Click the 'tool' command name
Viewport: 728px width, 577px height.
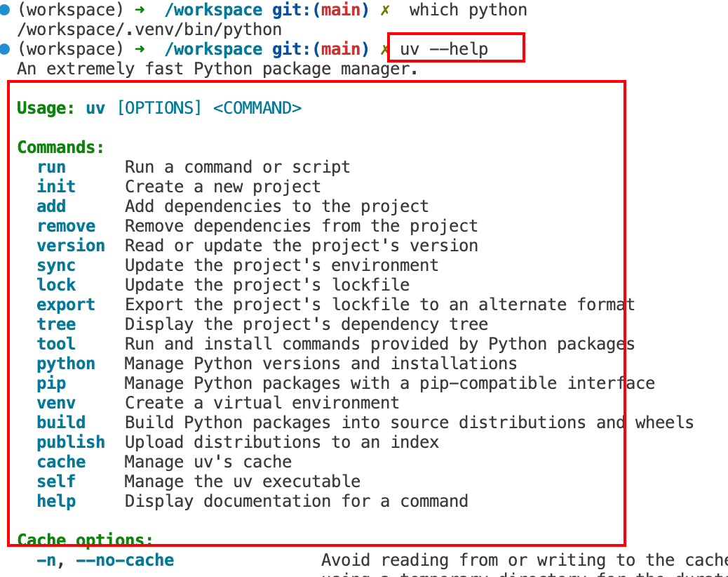click(x=56, y=344)
